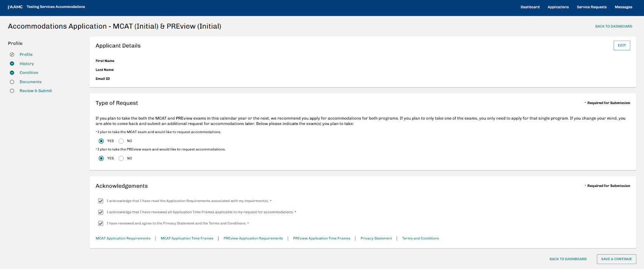Go to the Review & Submit step
The width and height of the screenshot is (644, 269).
(36, 91)
